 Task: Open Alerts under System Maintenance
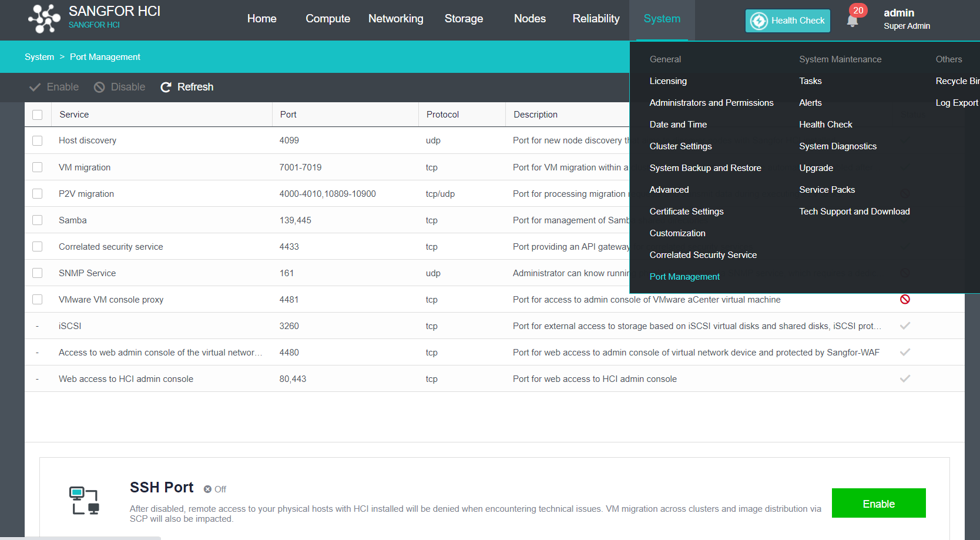[810, 103]
